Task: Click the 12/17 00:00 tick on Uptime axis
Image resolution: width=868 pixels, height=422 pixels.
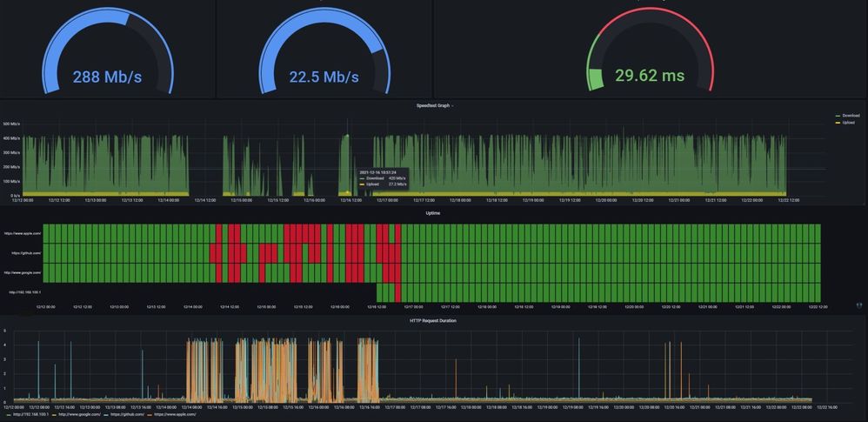Action: point(413,306)
